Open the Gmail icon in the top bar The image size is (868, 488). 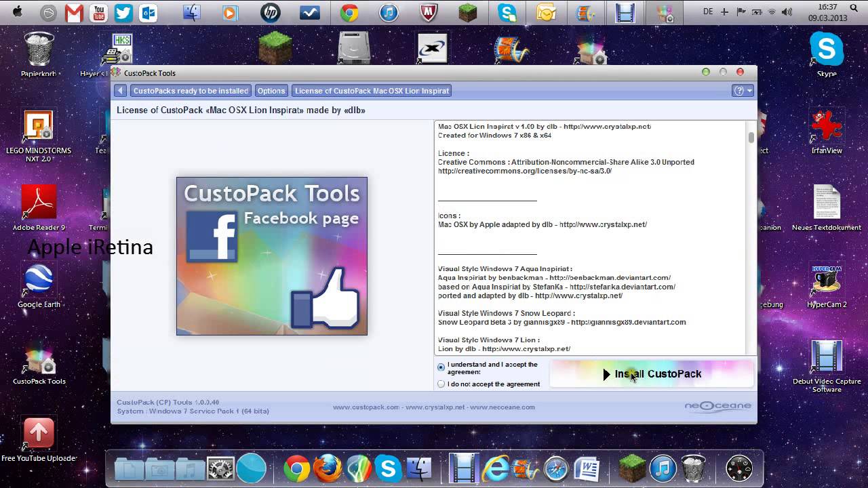point(74,12)
